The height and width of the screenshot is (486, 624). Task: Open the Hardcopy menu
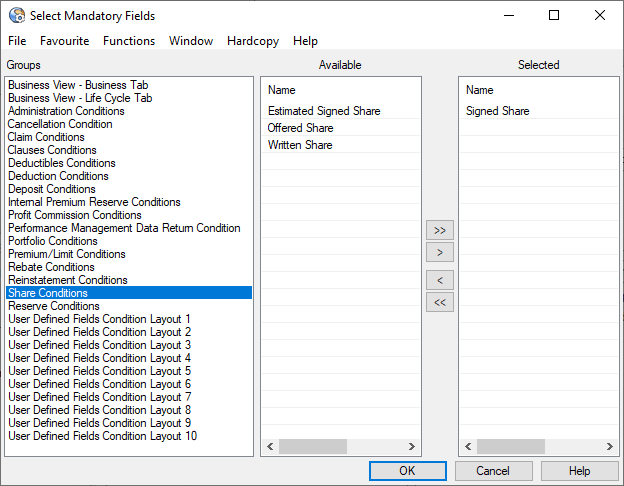[x=253, y=41]
